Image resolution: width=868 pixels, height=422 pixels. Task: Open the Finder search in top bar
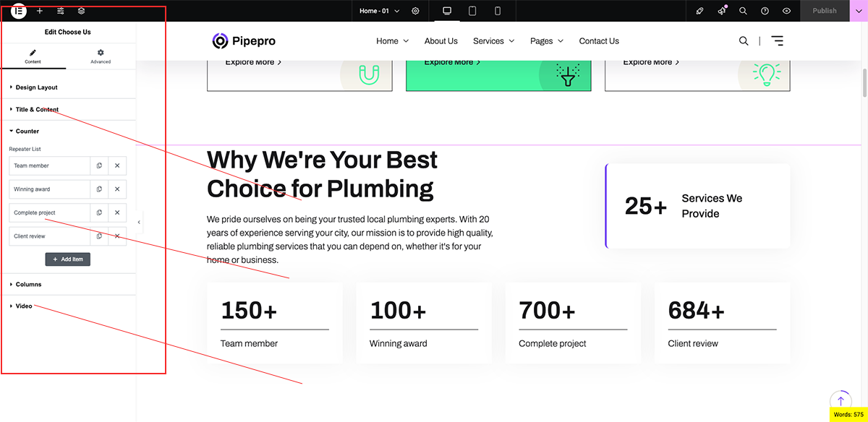[x=743, y=11]
